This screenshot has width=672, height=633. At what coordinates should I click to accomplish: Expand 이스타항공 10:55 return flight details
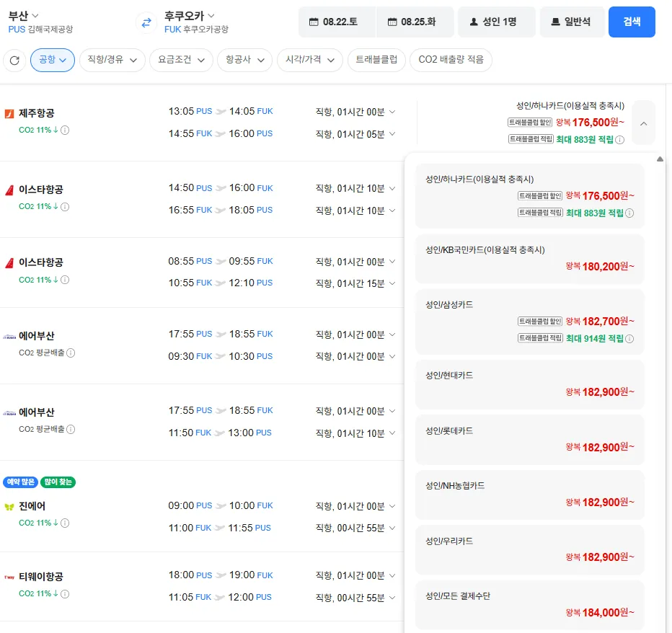pos(392,283)
